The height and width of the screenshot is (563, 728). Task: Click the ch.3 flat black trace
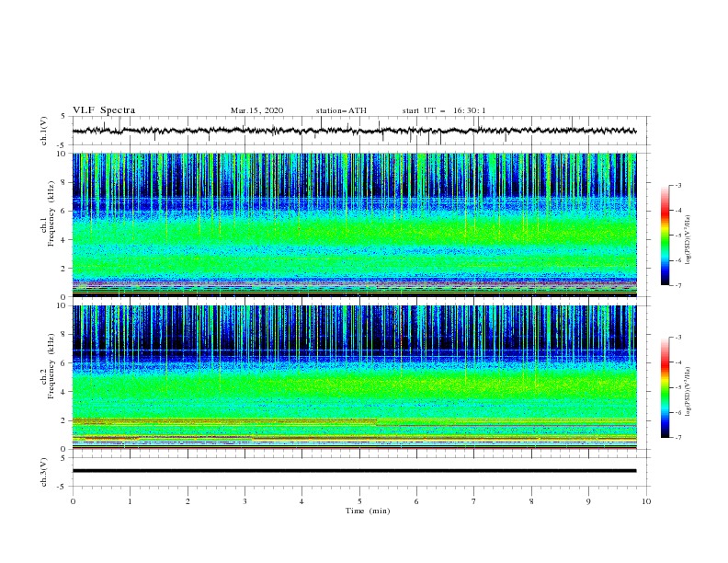354,471
